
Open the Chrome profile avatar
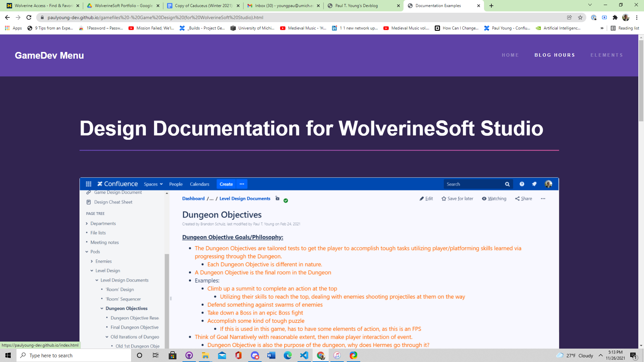(626, 17)
